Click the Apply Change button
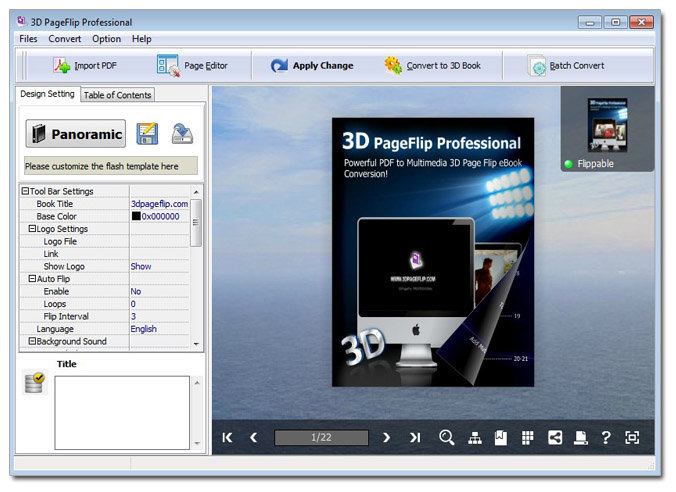Screen dimensions: 676x492 point(312,66)
